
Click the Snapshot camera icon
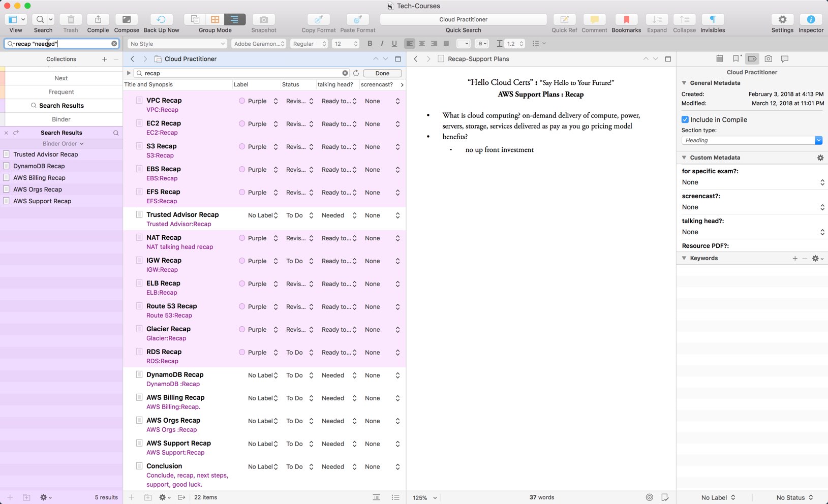click(263, 20)
